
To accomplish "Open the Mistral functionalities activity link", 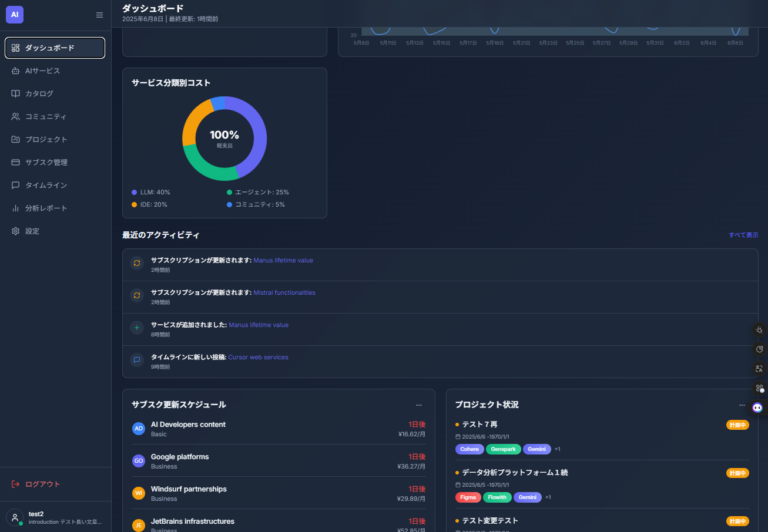I will [284, 292].
